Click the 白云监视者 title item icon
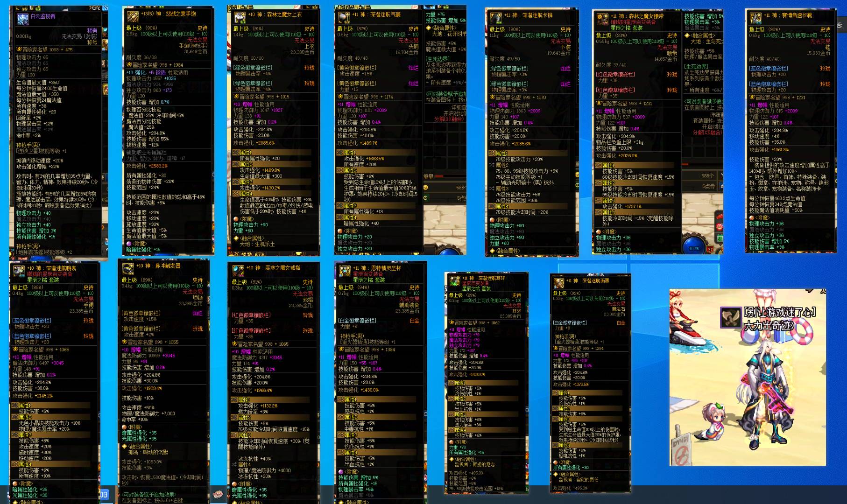 (x=22, y=19)
